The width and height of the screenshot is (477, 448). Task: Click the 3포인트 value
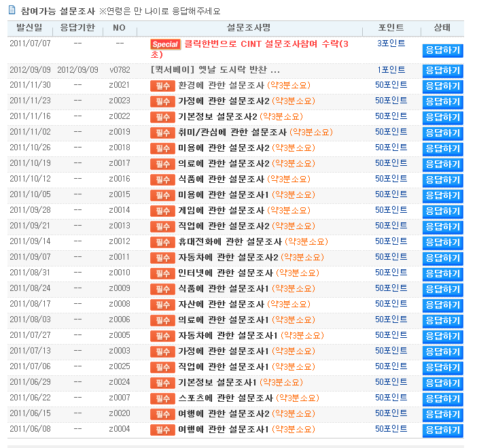391,44
